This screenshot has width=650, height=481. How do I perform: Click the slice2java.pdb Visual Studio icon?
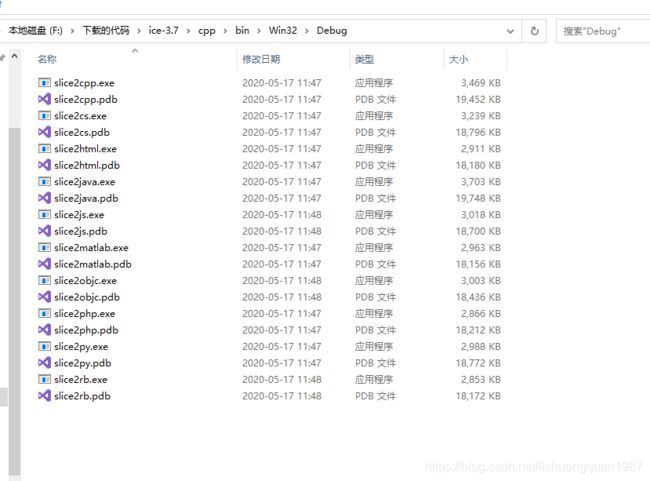[44, 198]
